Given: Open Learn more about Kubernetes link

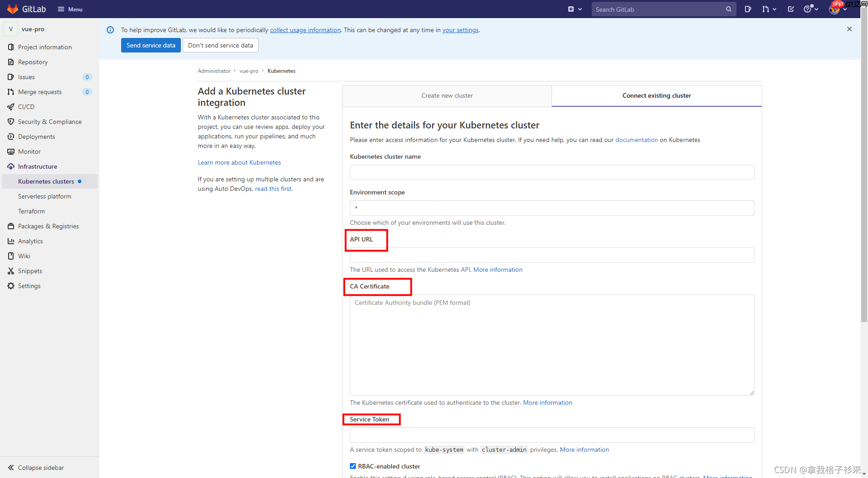Looking at the screenshot, I should tap(239, 162).
